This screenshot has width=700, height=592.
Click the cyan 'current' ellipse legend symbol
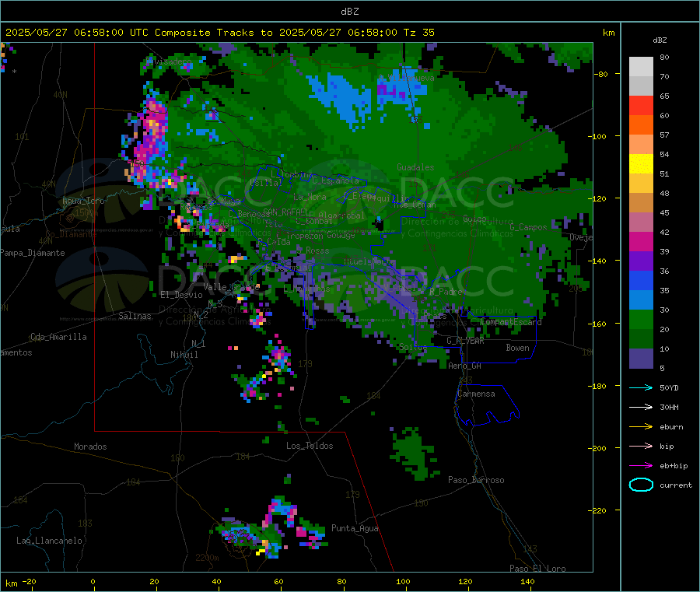[641, 485]
